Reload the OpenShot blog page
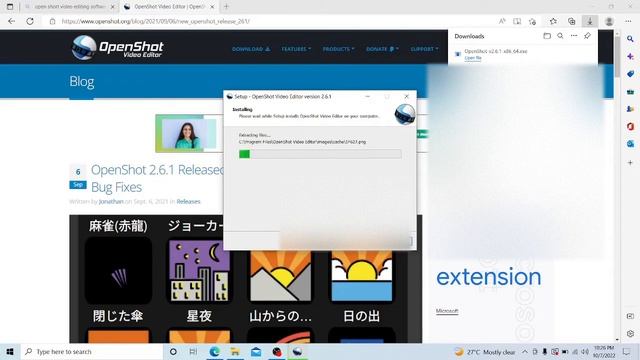640x360 pixels. click(x=30, y=21)
